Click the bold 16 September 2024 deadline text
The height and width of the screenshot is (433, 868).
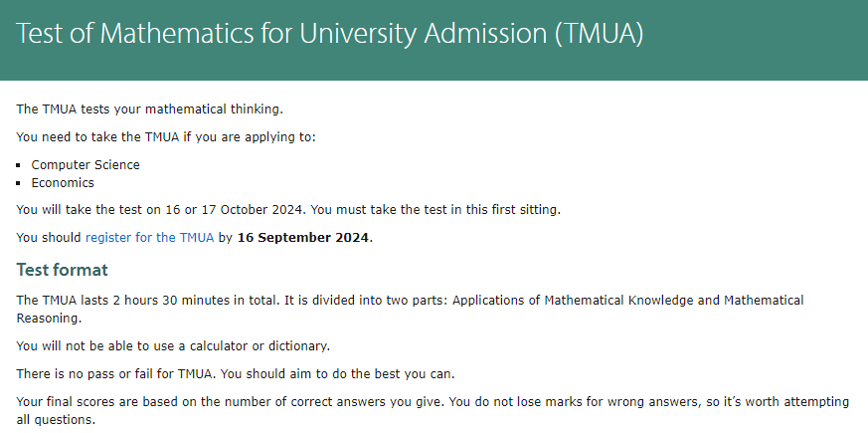coord(303,237)
